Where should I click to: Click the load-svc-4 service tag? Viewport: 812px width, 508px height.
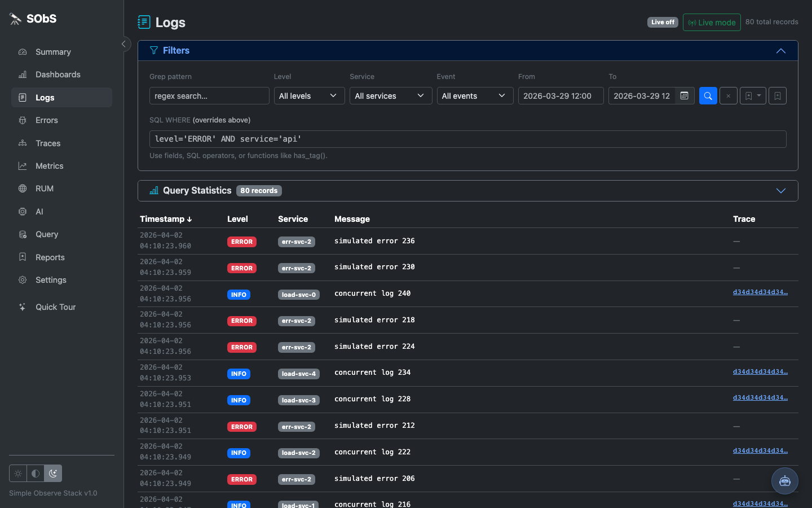pos(299,374)
